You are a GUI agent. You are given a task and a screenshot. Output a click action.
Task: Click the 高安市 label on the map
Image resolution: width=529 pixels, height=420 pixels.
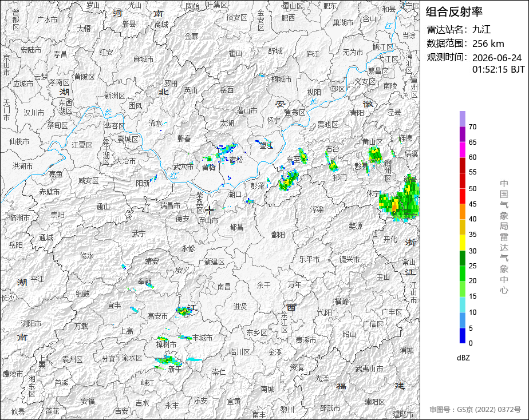[x=157, y=316]
